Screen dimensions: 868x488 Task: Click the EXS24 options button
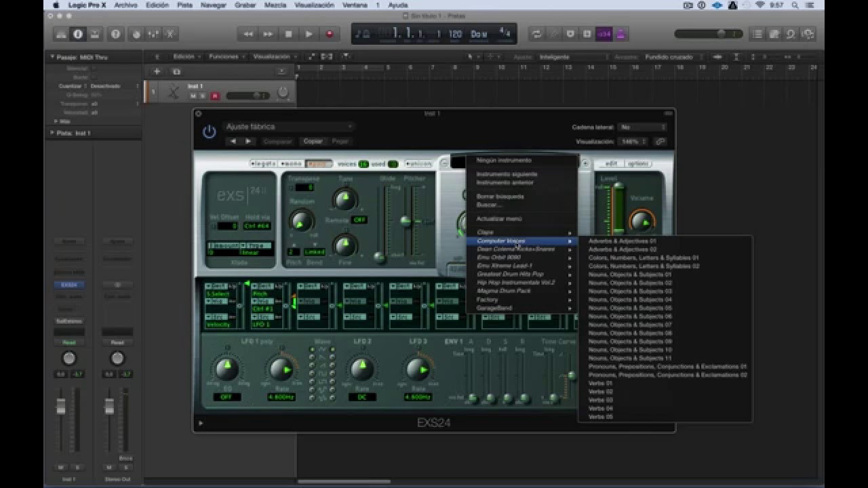click(637, 163)
